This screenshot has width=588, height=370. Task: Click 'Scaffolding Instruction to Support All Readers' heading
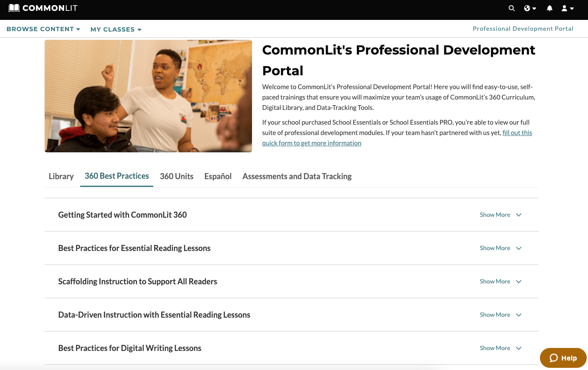point(138,281)
